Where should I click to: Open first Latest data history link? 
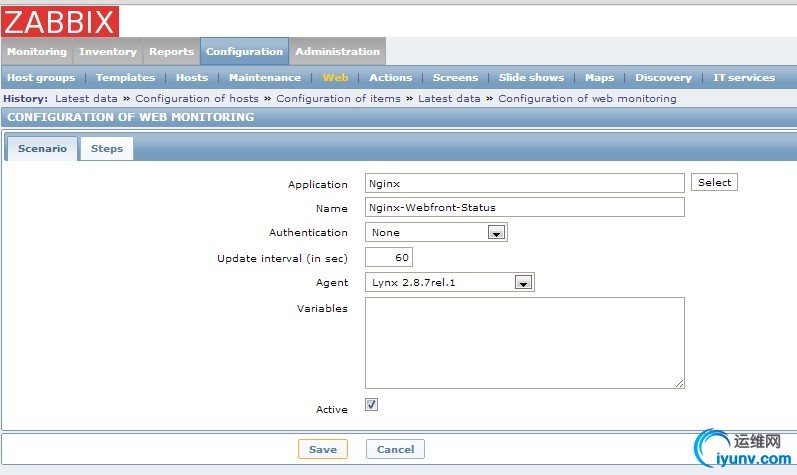[x=86, y=99]
